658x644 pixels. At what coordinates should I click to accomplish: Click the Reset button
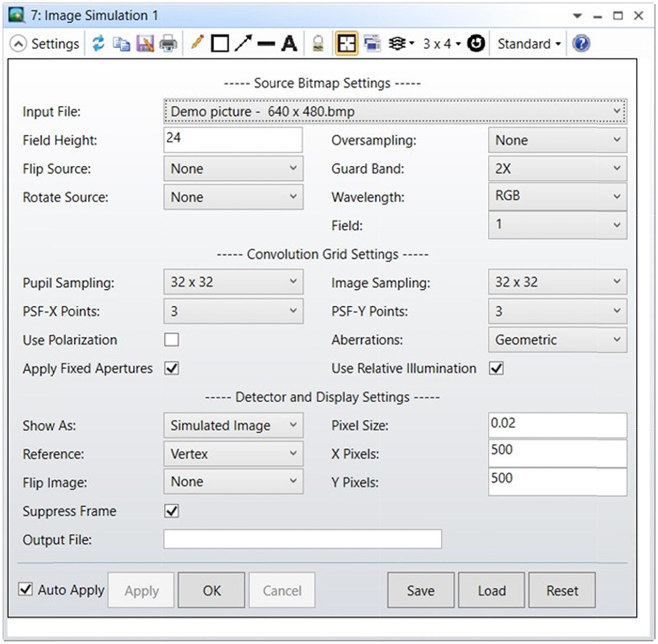[562, 590]
